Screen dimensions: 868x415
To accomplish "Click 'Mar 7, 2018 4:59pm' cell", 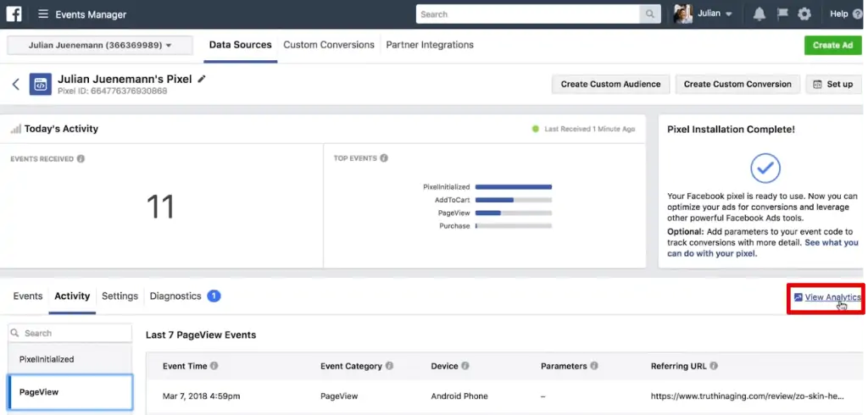I will click(x=202, y=396).
